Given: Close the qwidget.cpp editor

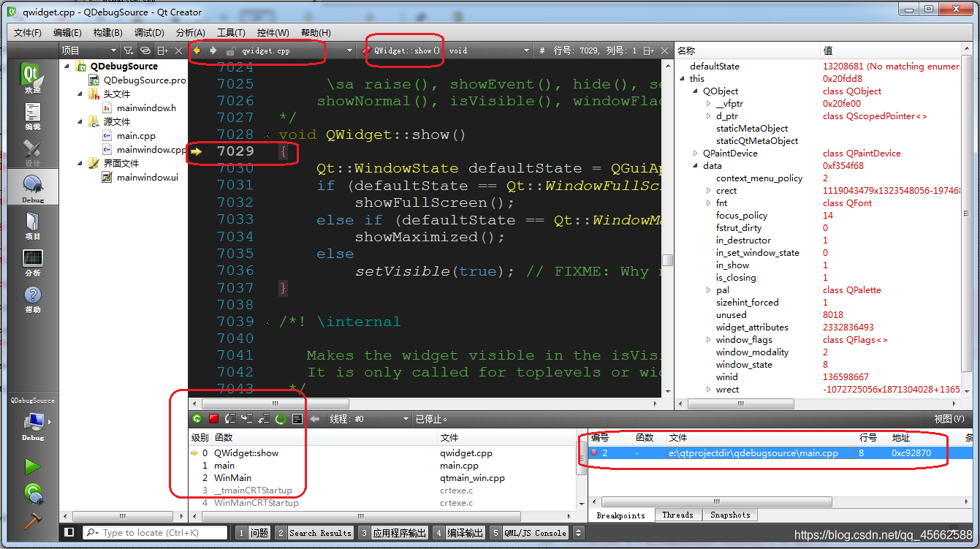Looking at the screenshot, I should pos(664,50).
